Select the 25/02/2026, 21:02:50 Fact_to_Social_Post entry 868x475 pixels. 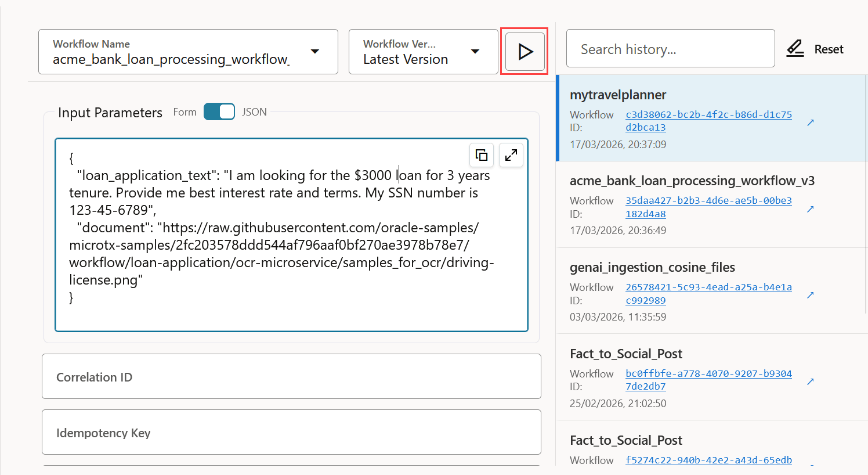tap(712, 377)
